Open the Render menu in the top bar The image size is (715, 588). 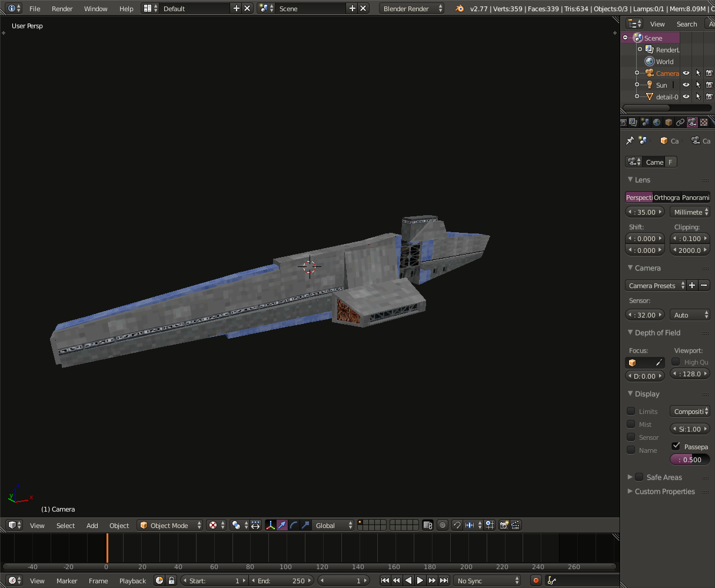click(x=62, y=8)
